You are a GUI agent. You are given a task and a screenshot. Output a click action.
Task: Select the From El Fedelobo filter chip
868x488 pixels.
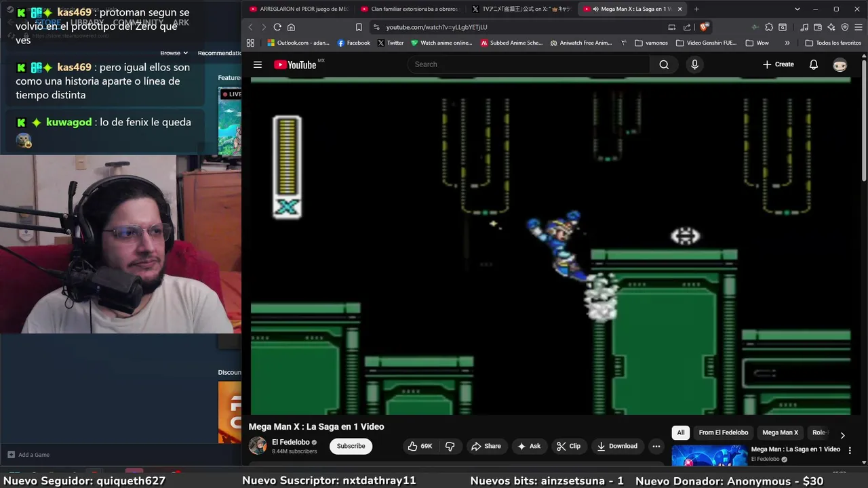coord(724,432)
